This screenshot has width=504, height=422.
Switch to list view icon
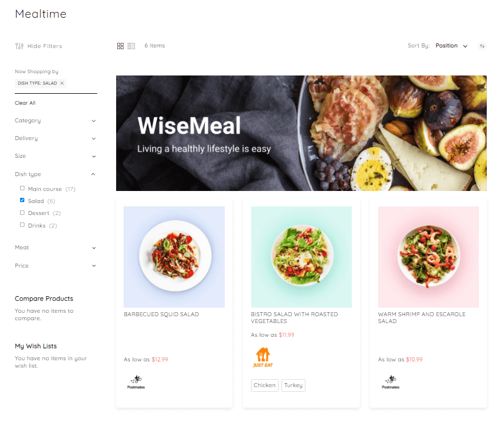(131, 46)
